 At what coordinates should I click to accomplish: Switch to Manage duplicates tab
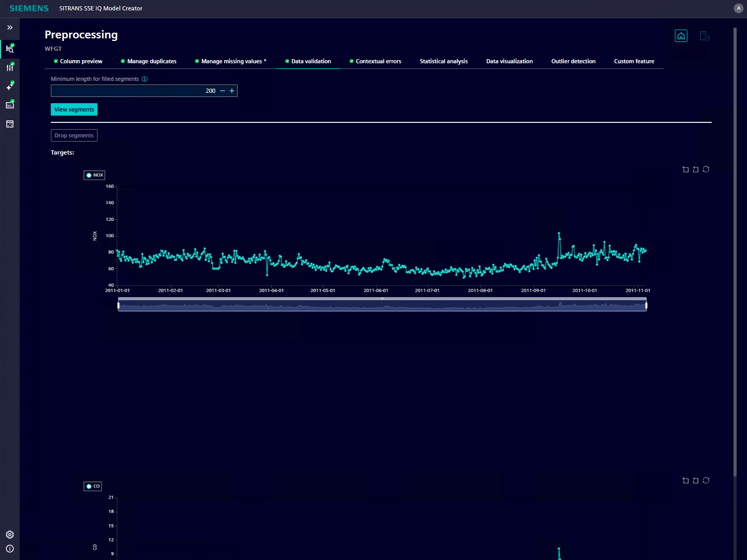tap(149, 61)
